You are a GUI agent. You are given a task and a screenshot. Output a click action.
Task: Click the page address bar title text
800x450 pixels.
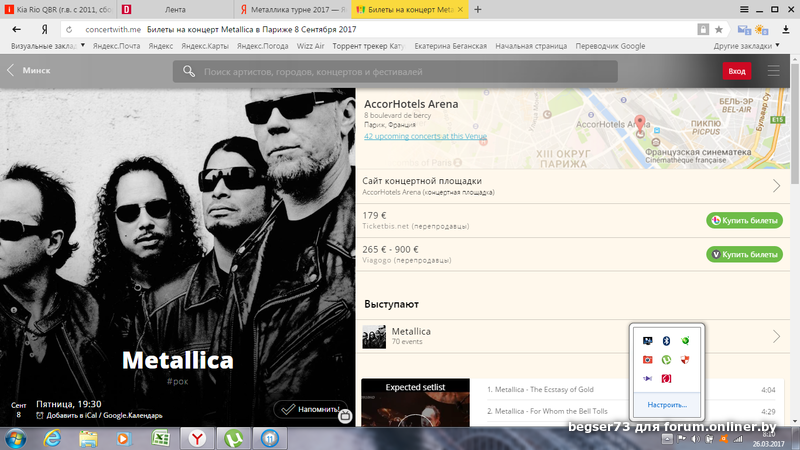[252, 30]
